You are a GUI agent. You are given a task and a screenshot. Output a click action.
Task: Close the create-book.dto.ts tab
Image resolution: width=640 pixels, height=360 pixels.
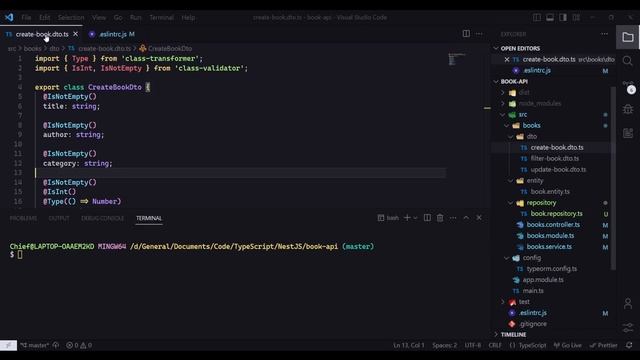(x=75, y=34)
